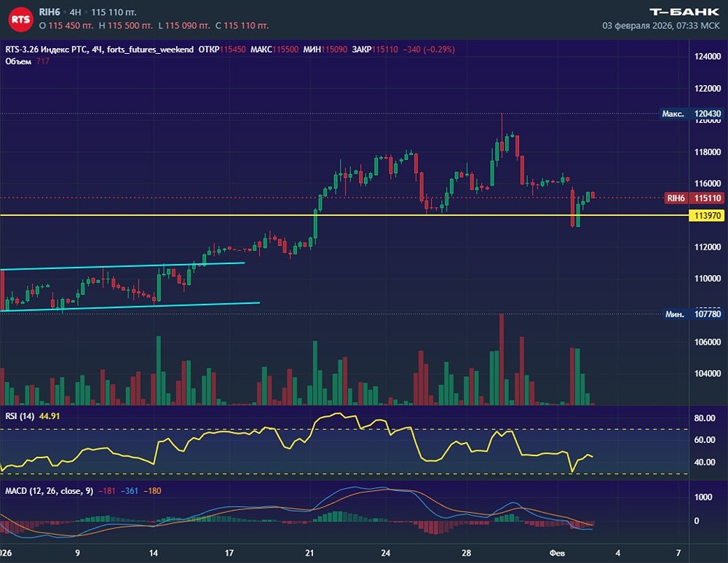Select the lower cyan channel trendline
The width and height of the screenshot is (728, 563).
131,307
